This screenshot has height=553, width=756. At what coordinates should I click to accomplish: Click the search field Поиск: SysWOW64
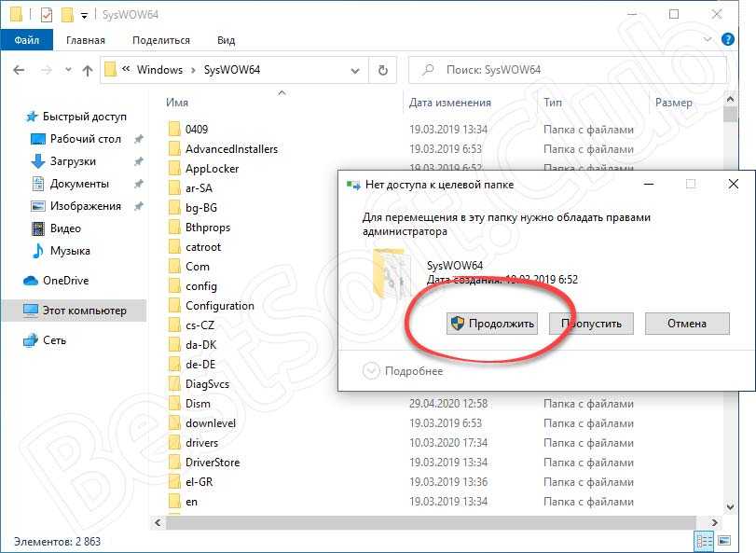(x=568, y=70)
